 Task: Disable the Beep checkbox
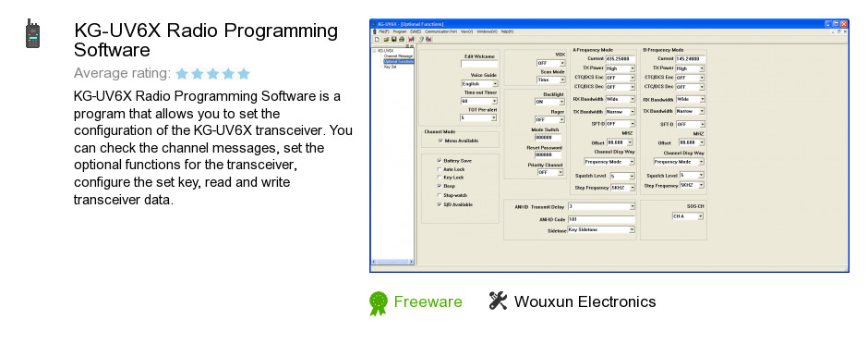pyautogui.click(x=439, y=186)
